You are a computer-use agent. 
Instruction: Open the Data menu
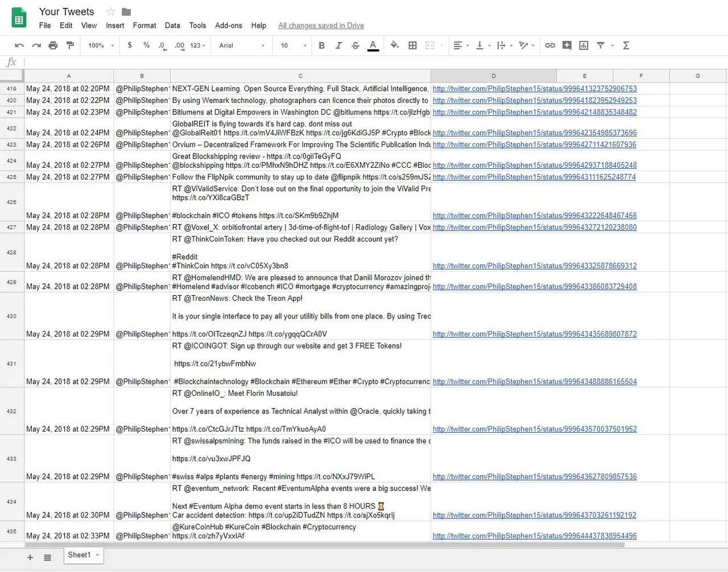pos(172,26)
